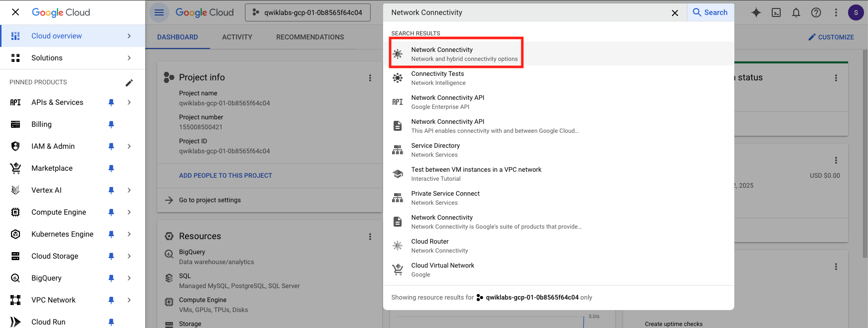This screenshot has width=868, height=328.
Task: Click the page vertical scrollbar on the right
Action: [865, 154]
